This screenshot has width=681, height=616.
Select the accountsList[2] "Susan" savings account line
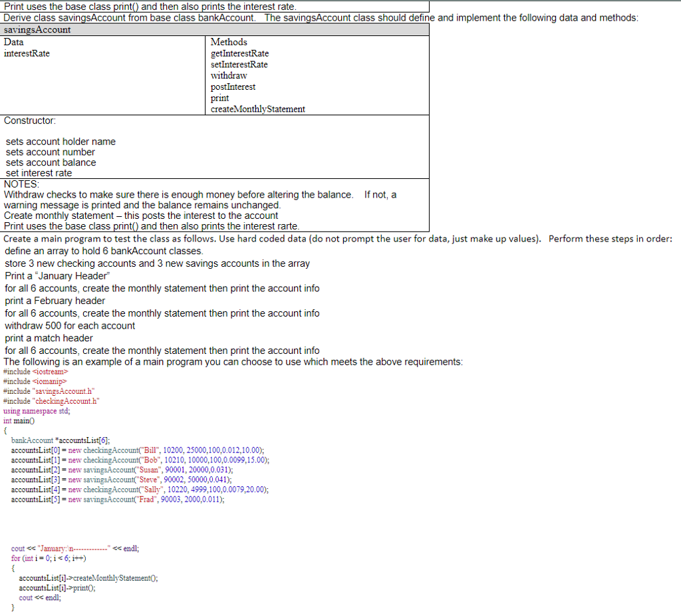122,470
